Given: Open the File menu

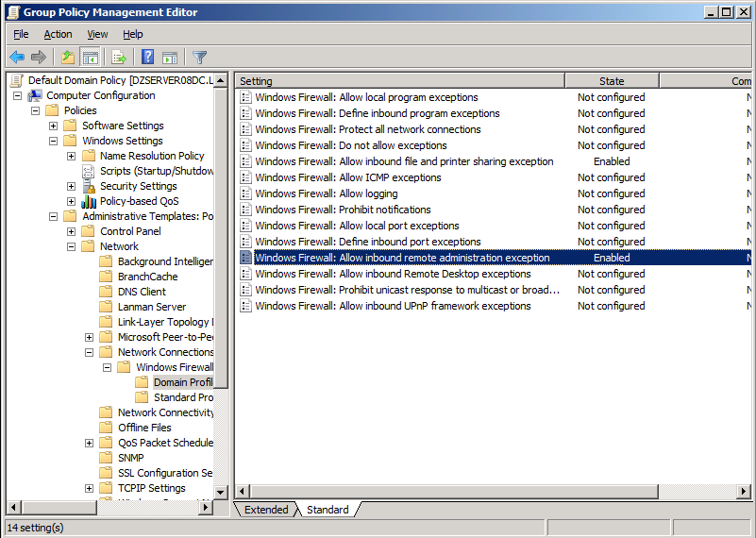Looking at the screenshot, I should coord(21,34).
